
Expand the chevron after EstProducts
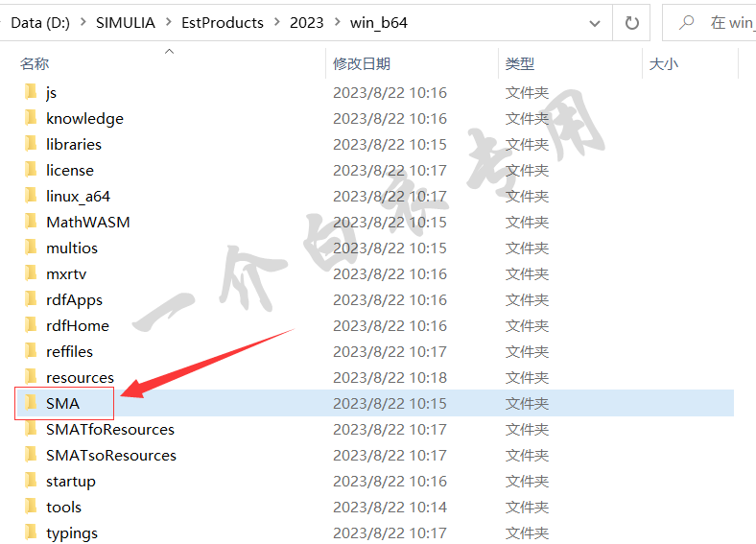pos(276,22)
